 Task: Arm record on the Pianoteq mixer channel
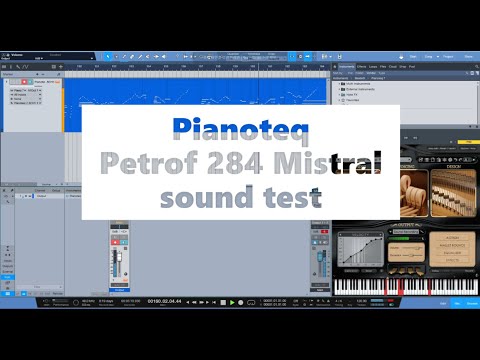[115, 242]
